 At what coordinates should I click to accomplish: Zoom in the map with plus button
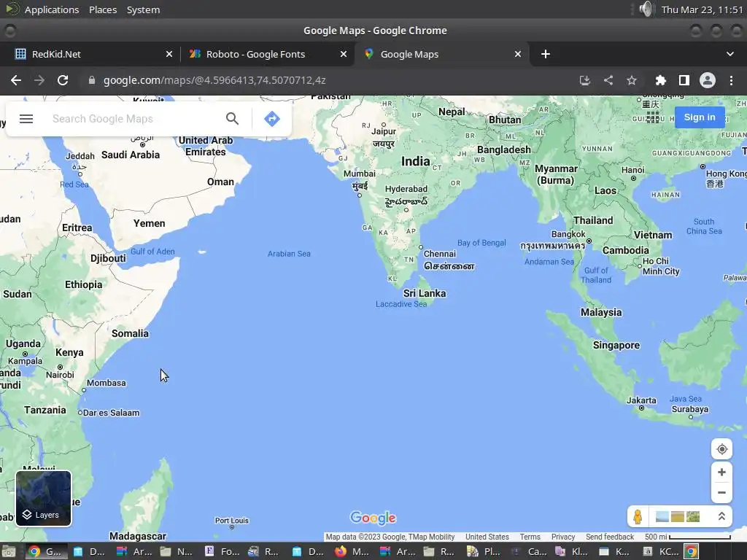(x=721, y=472)
